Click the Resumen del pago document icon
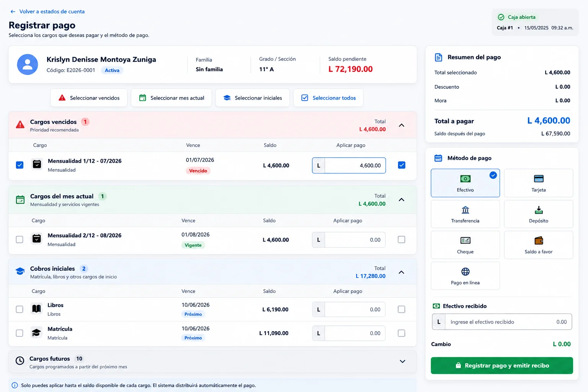The height and width of the screenshot is (392, 588). (439, 57)
